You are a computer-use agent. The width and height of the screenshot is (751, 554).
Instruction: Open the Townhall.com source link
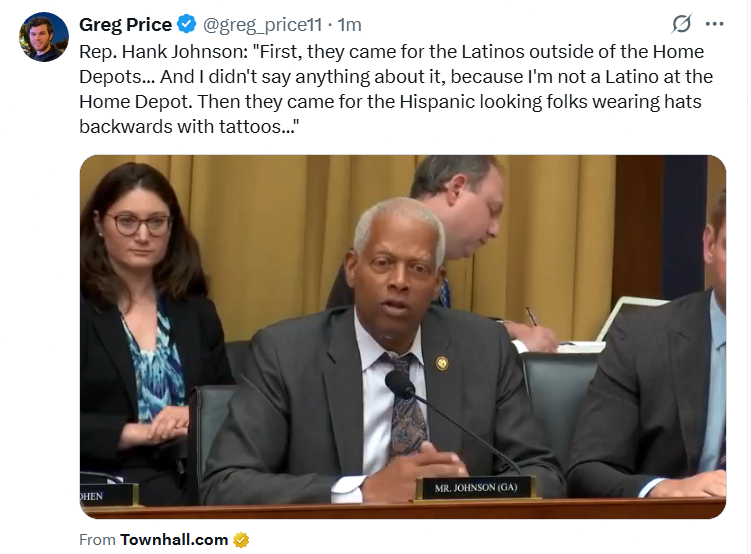point(174,540)
